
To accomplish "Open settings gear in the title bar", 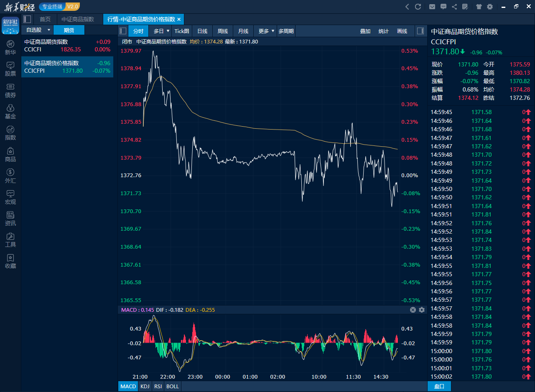I will coord(490,7).
